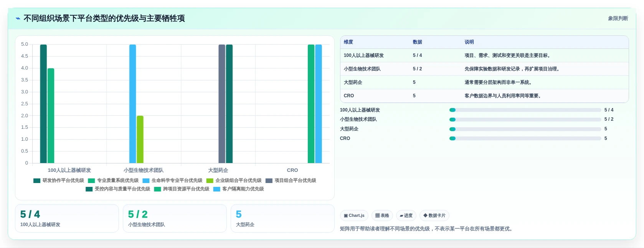
Task: Click the 表格 chip
Action: 382,216
